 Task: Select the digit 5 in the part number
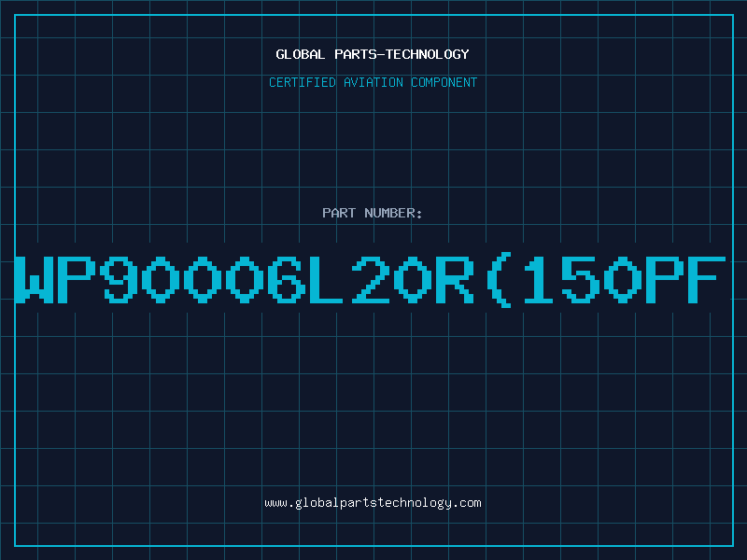[581, 280]
